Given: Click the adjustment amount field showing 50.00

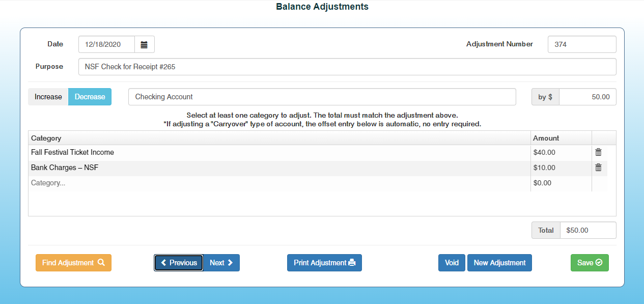Looking at the screenshot, I should coord(587,97).
